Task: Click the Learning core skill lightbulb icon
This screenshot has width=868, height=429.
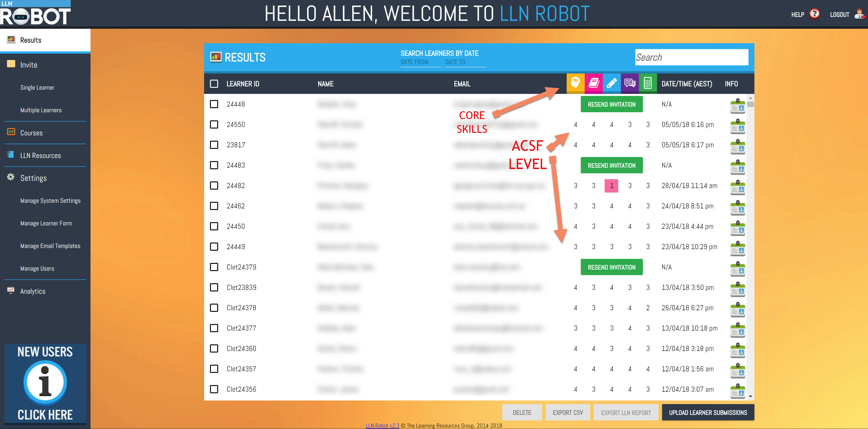Action: (x=575, y=83)
